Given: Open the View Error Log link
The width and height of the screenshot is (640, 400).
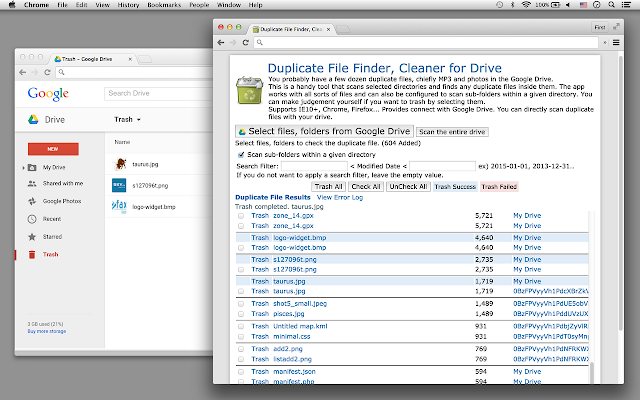Looking at the screenshot, I should (340, 198).
